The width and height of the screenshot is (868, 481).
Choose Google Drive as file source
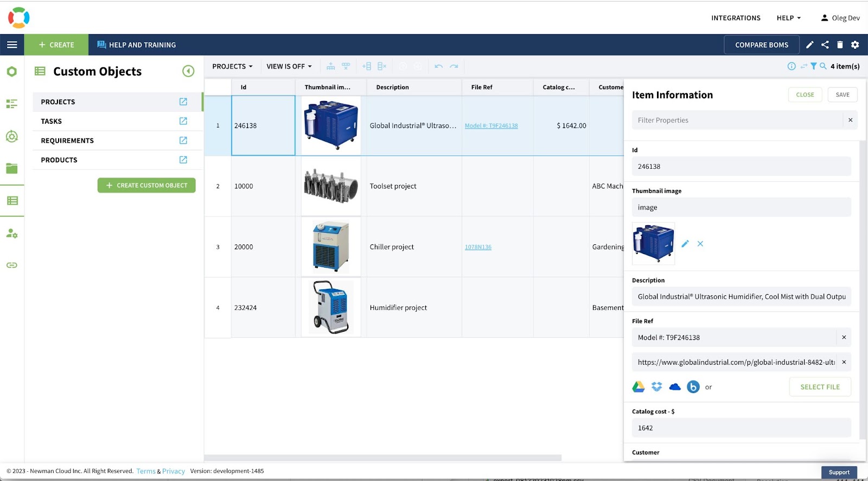[x=639, y=387]
